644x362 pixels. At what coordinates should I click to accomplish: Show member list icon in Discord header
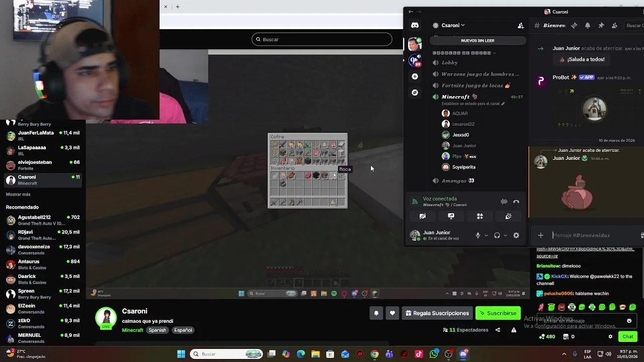(x=614, y=25)
